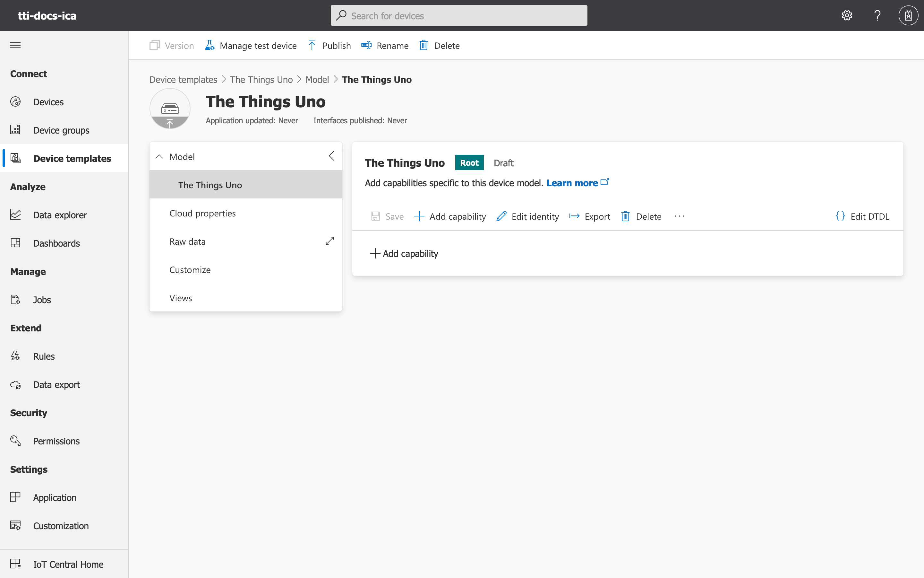The width and height of the screenshot is (924, 578).
Task: Click the Customization sidebar icon
Action: tap(15, 526)
